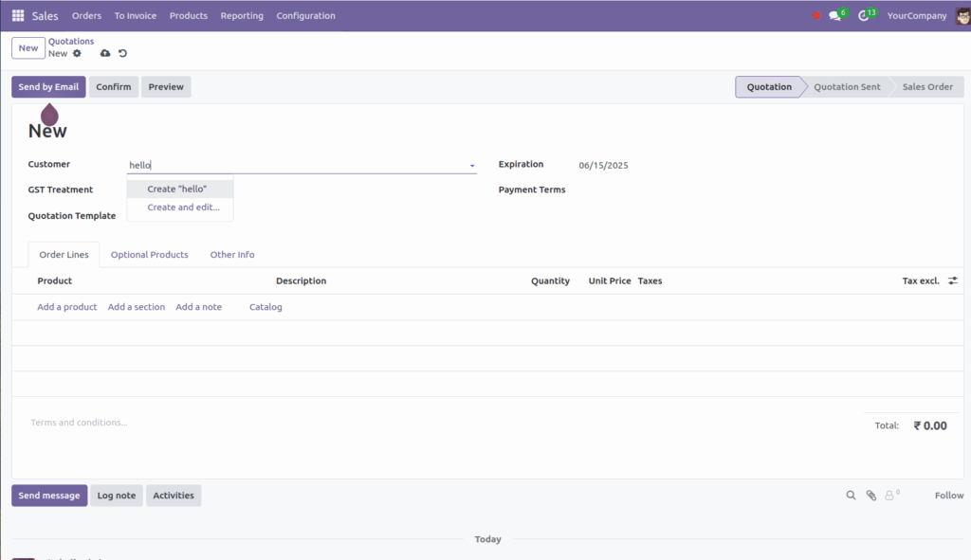Open the apps grid menu
This screenshot has width=971, height=560.
tap(16, 15)
